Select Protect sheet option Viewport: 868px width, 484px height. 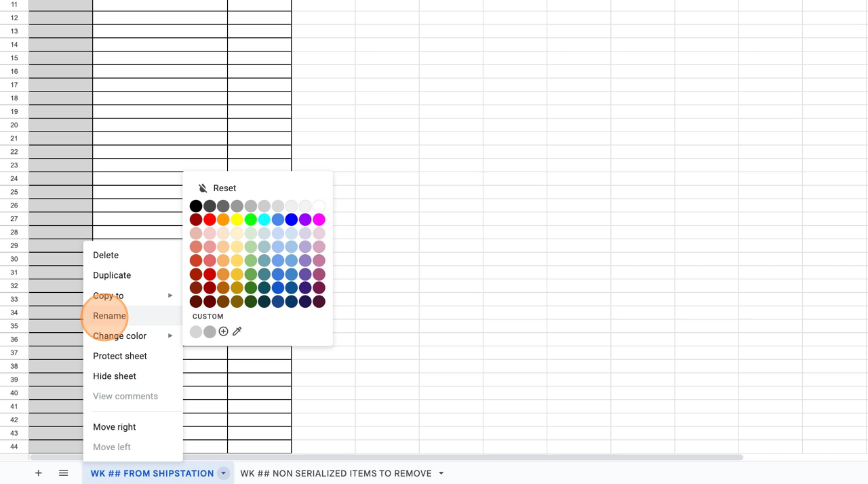120,356
